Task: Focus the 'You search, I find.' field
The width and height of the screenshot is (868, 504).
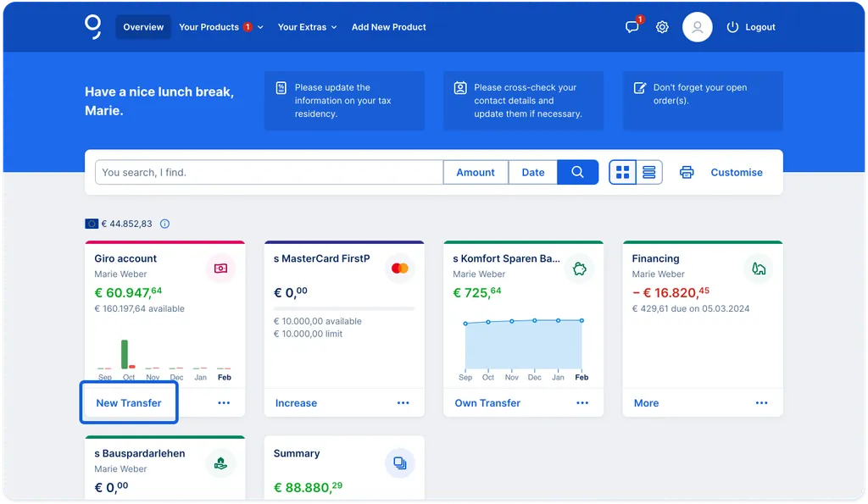Action: tap(269, 172)
